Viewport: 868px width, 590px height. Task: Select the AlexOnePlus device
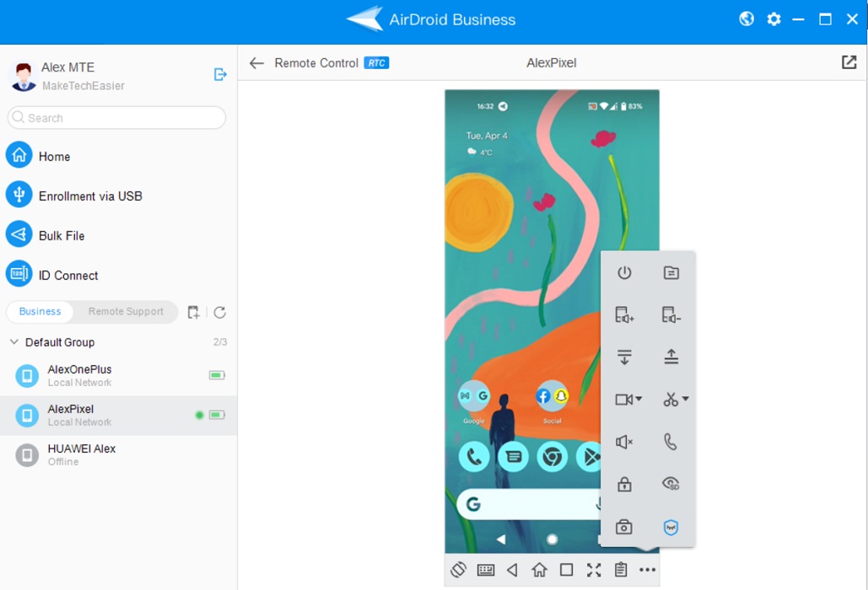(82, 375)
